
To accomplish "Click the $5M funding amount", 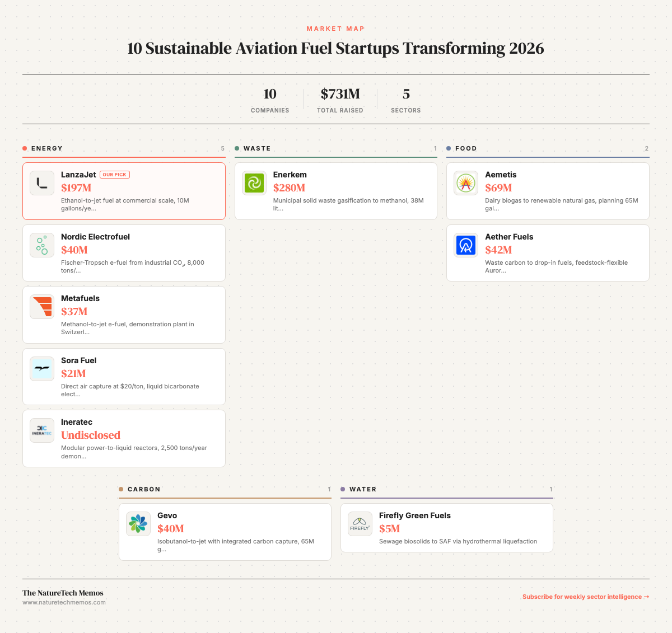I will pyautogui.click(x=390, y=529).
